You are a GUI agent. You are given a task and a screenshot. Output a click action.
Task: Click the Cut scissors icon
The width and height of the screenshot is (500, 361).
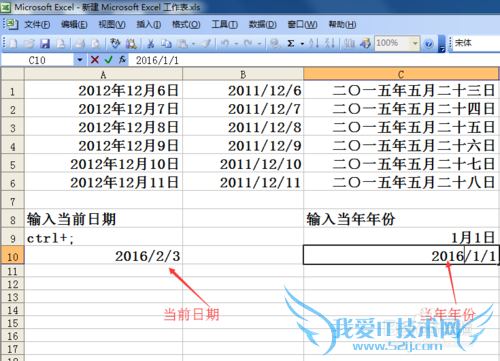pos(151,43)
